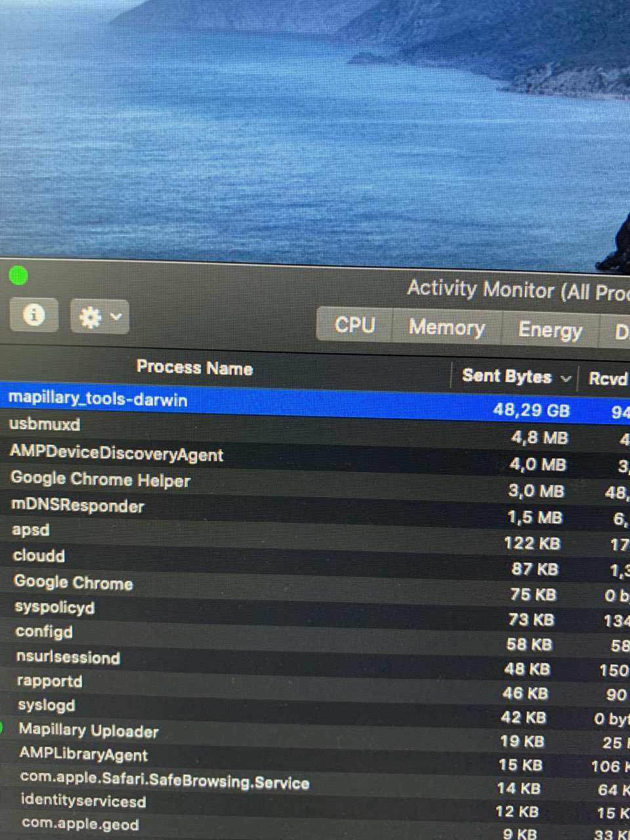Click the 46 KB sent bytes value
The height and width of the screenshot is (840, 630).
click(526, 694)
